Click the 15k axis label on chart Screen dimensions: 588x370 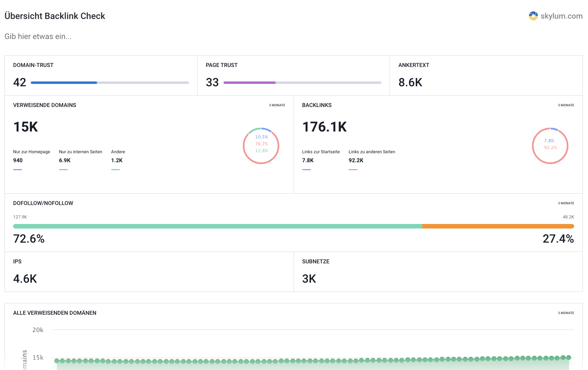tap(38, 358)
